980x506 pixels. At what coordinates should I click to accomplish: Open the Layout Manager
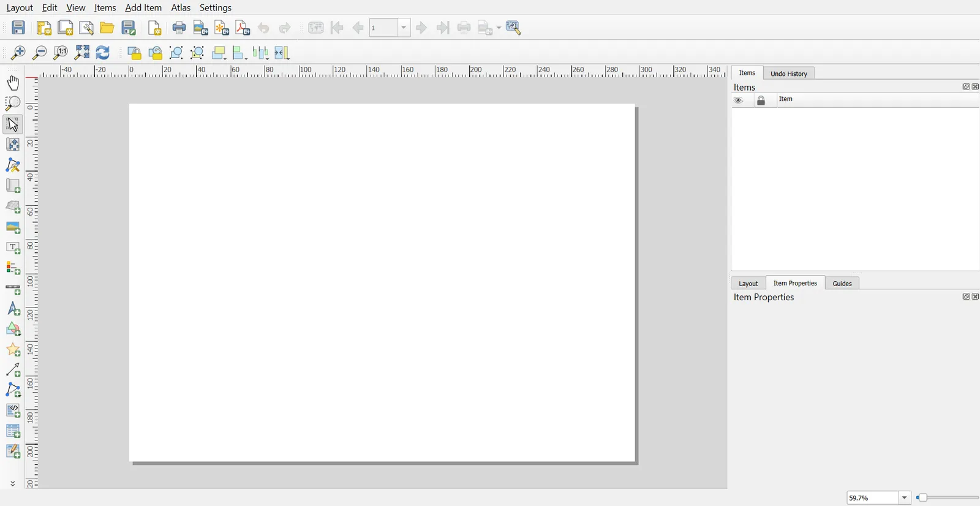pos(86,28)
